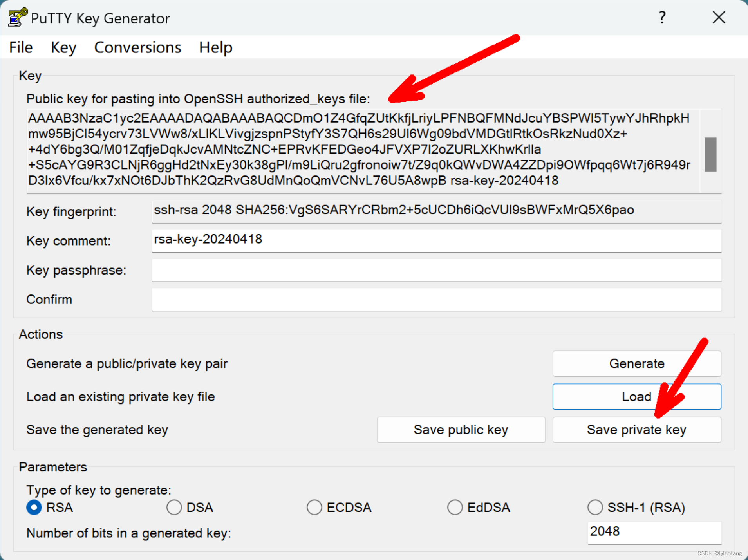Click 'Save the generated key' text

(x=97, y=430)
